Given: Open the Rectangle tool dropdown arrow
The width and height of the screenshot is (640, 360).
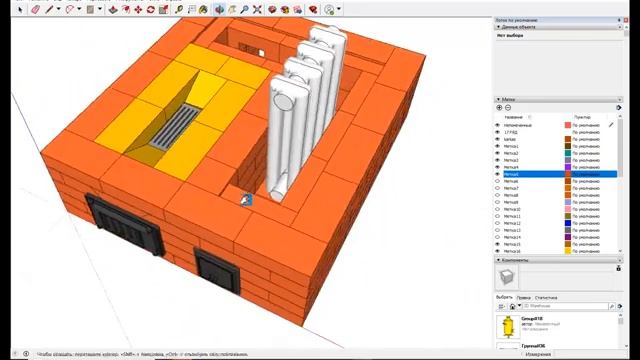Looking at the screenshot, I should 100,9.
